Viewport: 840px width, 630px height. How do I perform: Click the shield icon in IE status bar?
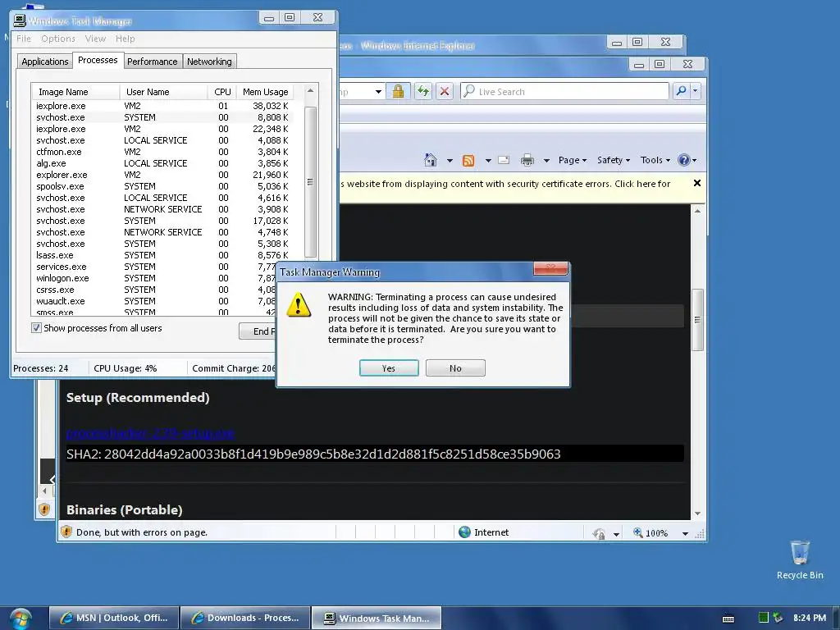pyautogui.click(x=66, y=532)
